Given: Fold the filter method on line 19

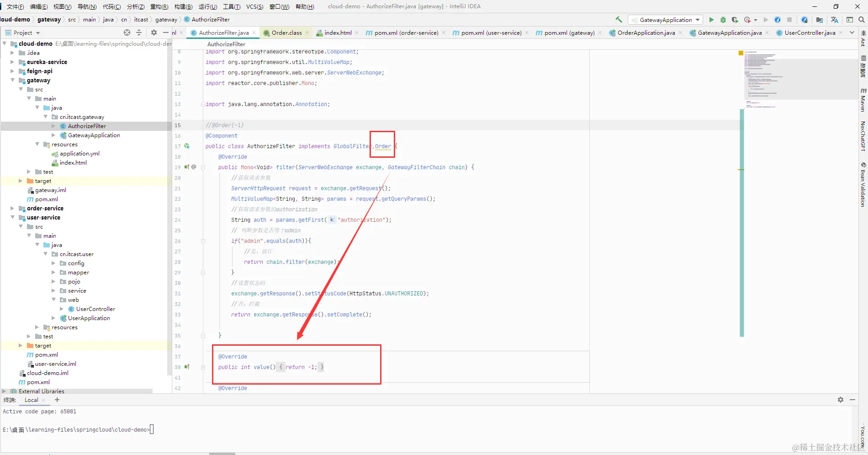Looking at the screenshot, I should pyautogui.click(x=203, y=167).
